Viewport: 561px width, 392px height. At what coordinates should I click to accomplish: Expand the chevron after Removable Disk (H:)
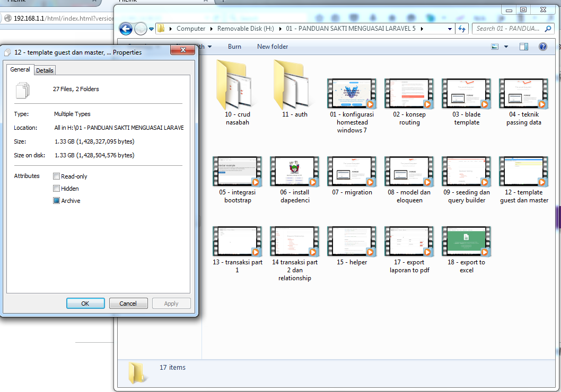click(x=280, y=29)
